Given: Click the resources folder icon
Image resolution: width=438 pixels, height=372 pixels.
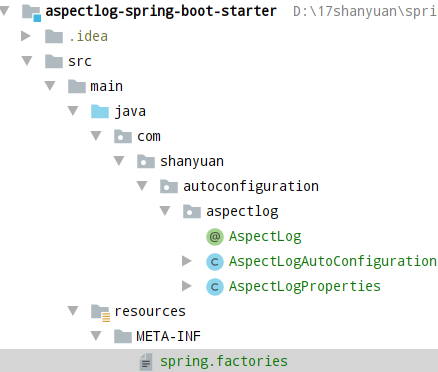Looking at the screenshot, I should [x=100, y=313].
